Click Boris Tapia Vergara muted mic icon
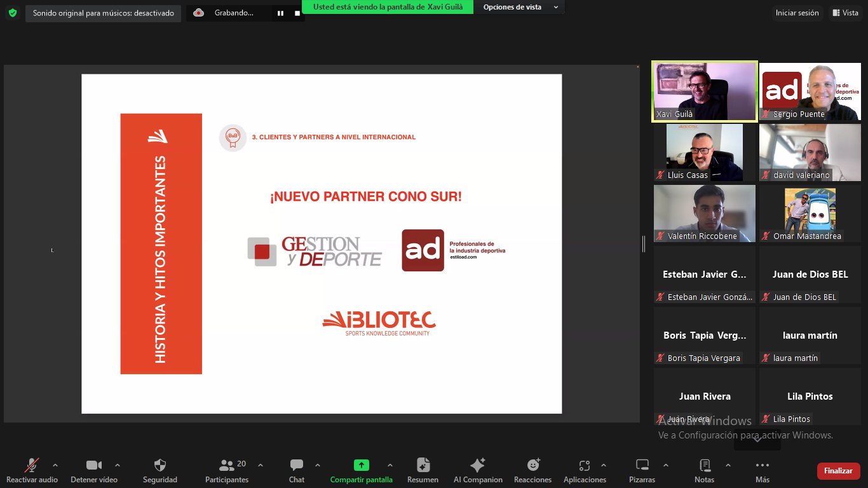This screenshot has height=488, width=868. tap(661, 358)
